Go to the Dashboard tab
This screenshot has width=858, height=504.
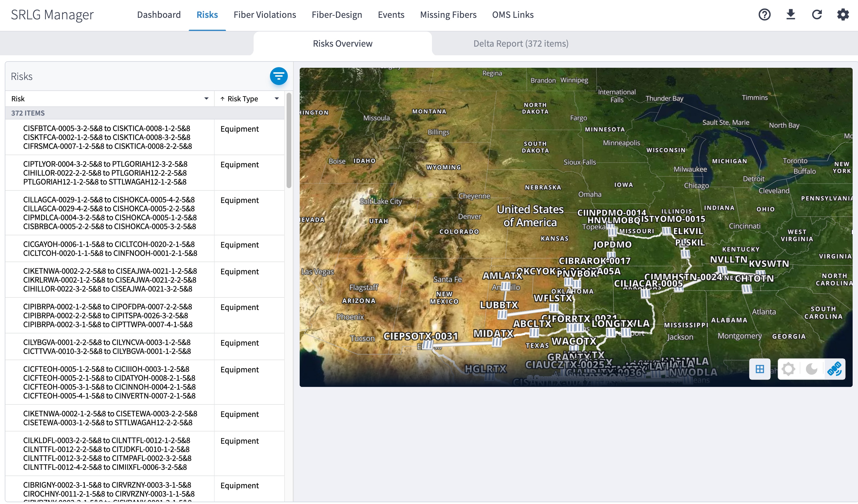pos(159,15)
